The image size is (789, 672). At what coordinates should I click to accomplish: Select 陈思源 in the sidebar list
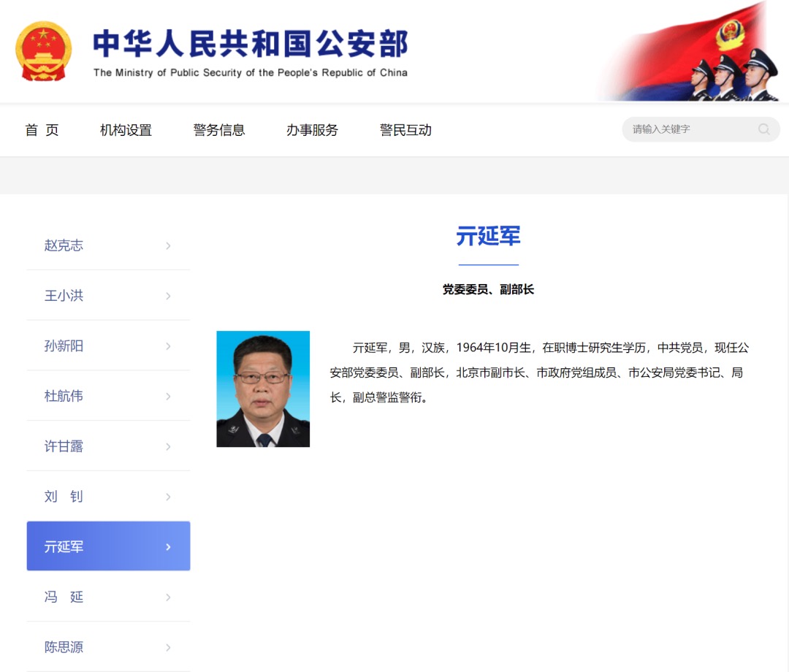coord(108,647)
